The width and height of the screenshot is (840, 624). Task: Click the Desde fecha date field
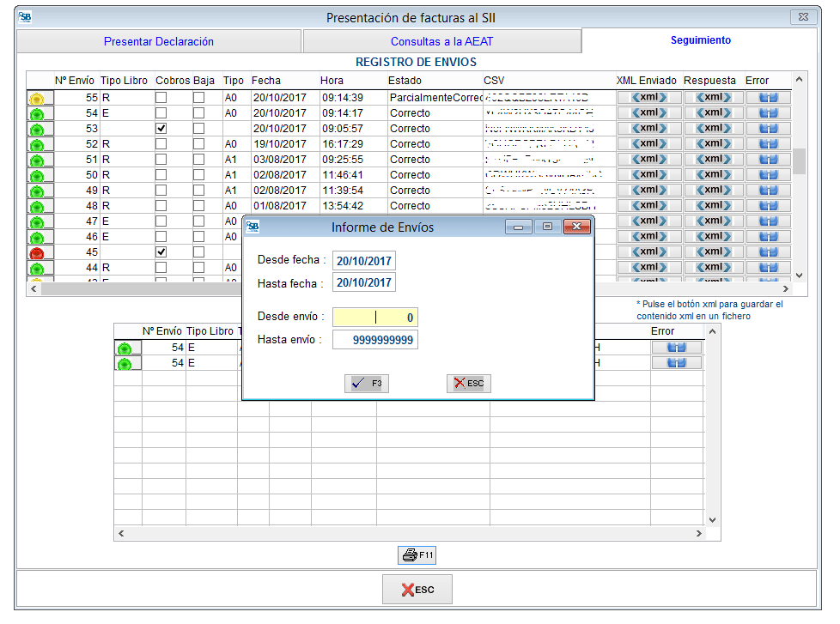[364, 261]
